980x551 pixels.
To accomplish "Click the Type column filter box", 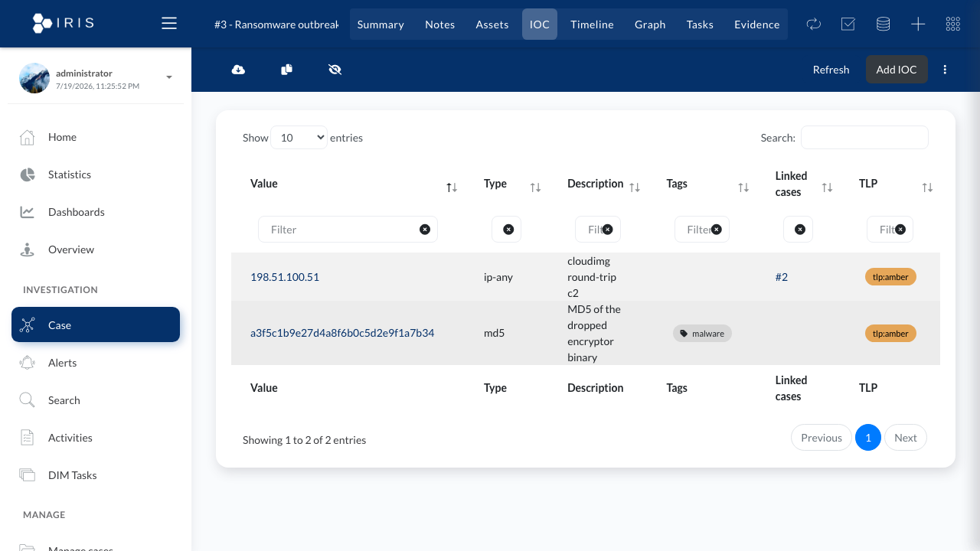I will (506, 230).
